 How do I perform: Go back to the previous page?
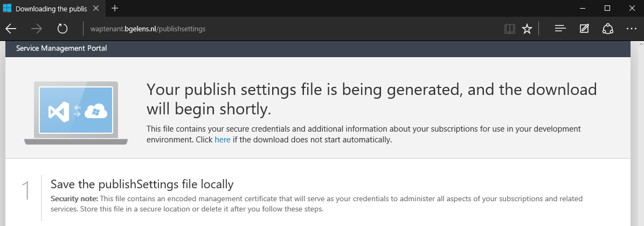pos(11,29)
